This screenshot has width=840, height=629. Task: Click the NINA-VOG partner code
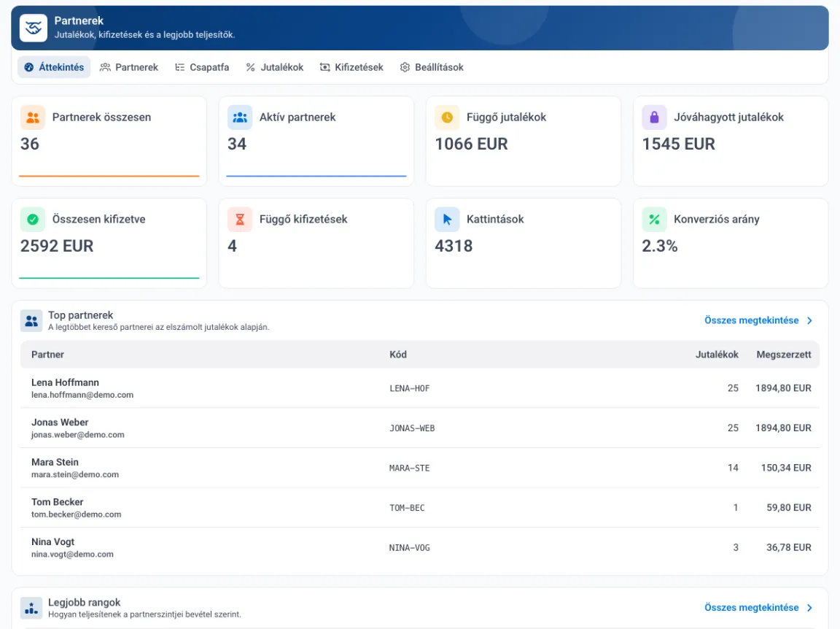click(x=410, y=548)
